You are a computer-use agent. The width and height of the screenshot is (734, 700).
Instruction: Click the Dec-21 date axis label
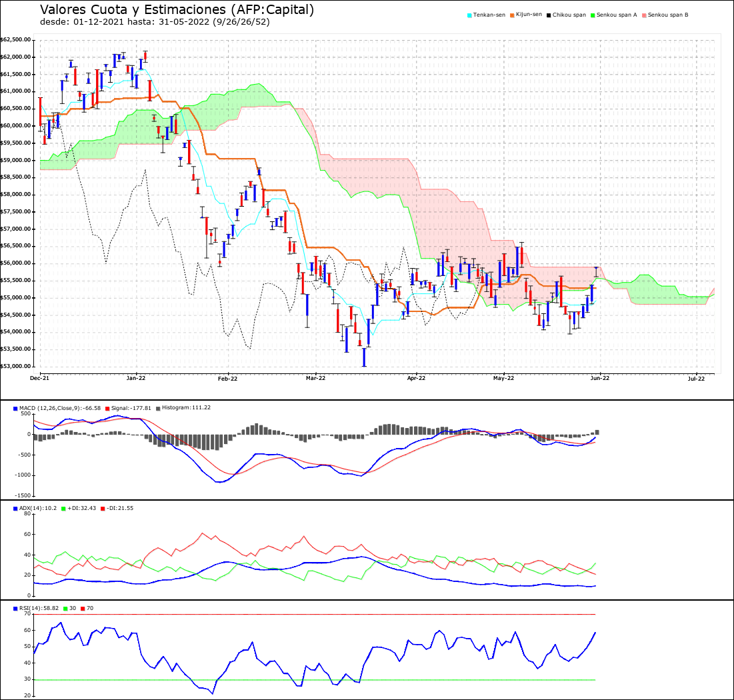(x=39, y=378)
